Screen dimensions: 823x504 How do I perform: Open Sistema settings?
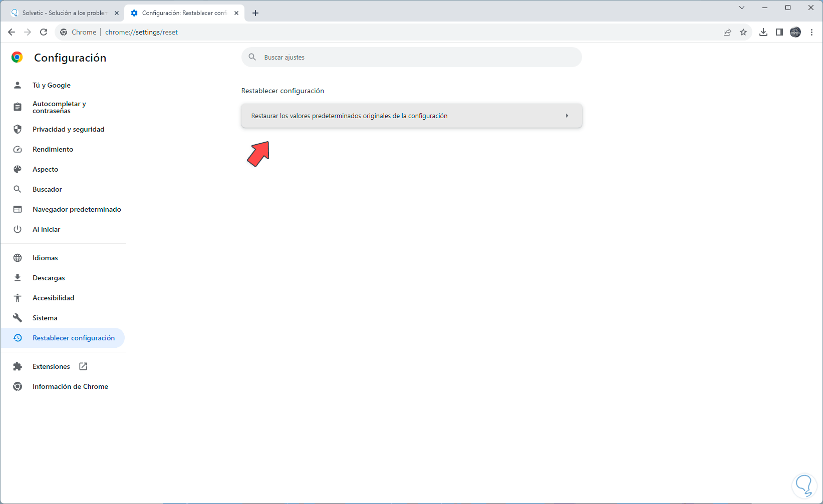click(x=63, y=318)
